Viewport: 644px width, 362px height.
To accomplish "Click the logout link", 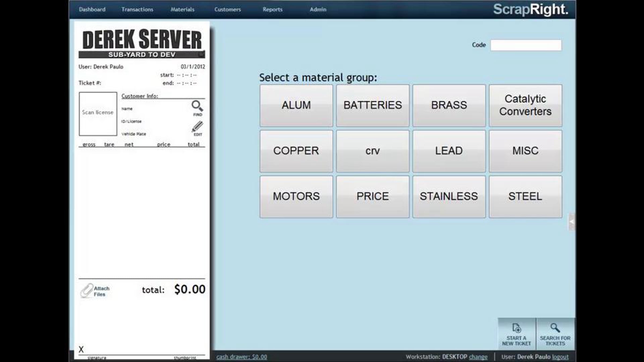I will pos(560,357).
